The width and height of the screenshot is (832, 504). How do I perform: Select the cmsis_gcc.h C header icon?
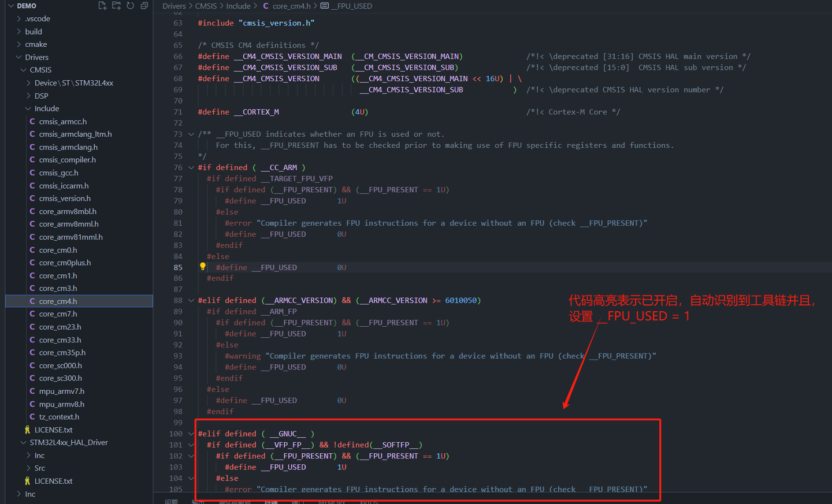click(x=33, y=173)
